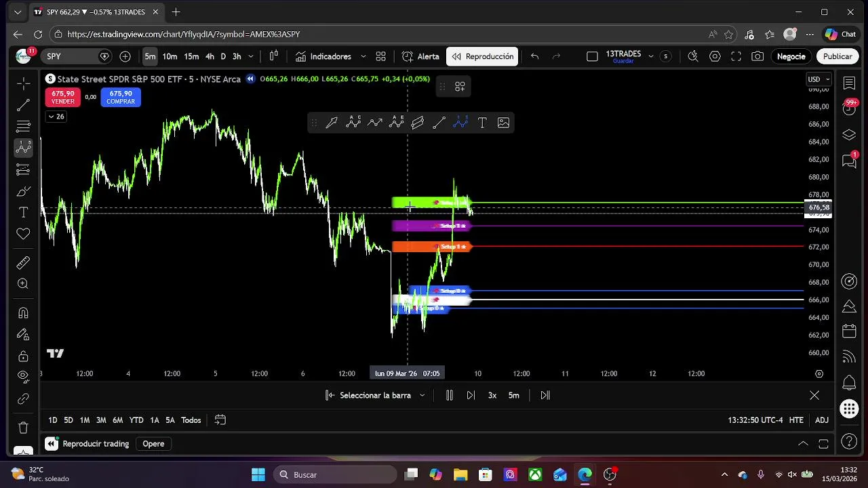868x488 pixels.
Task: Open the 13:32:50 UTC-4 timezone menu
Action: [x=755, y=420]
